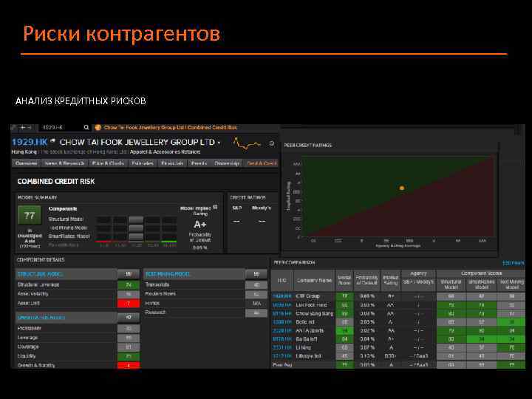Click the red Asset Drift score cell
The height and width of the screenshot is (399, 532).
(129, 304)
